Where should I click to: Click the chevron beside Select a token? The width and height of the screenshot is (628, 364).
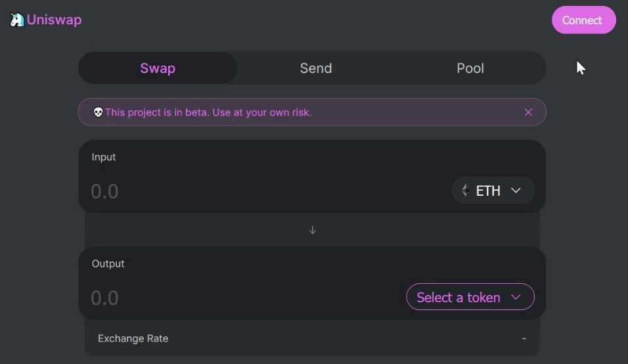pyautogui.click(x=516, y=297)
